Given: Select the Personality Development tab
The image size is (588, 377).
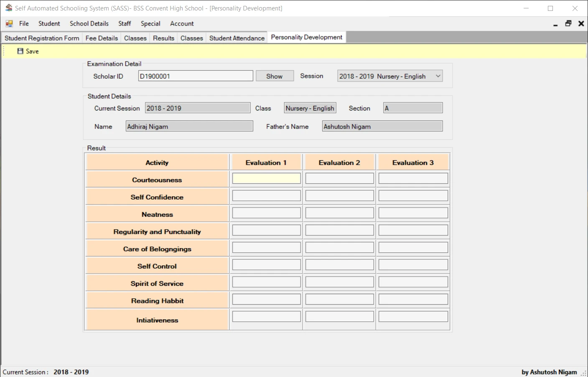Looking at the screenshot, I should [306, 37].
